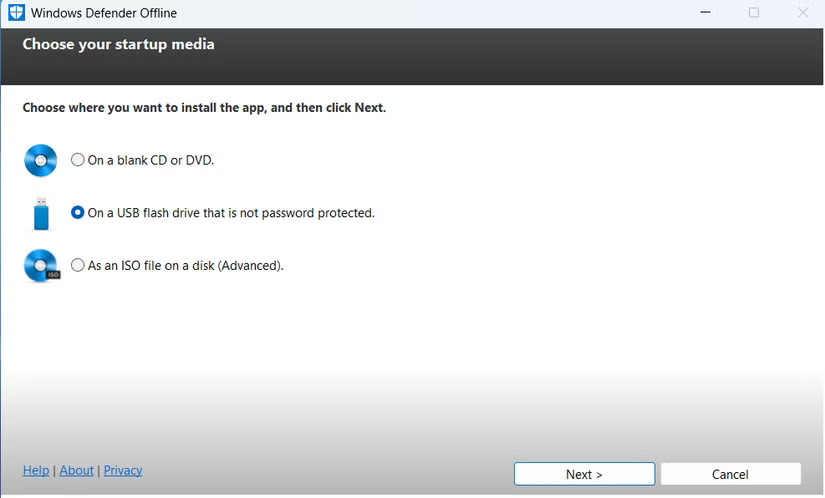This screenshot has height=498, width=825.
Task: Click the Windows Defender shield icon in title bar
Action: pos(15,13)
